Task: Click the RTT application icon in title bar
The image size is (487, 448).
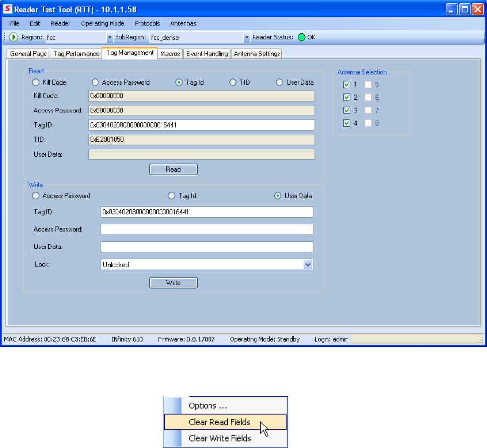Action: click(x=7, y=9)
